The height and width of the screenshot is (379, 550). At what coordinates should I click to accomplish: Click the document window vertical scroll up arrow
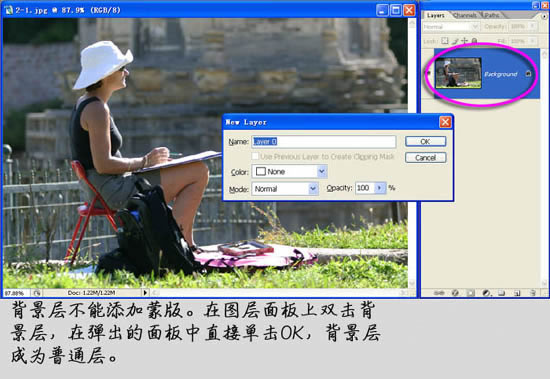coord(412,23)
